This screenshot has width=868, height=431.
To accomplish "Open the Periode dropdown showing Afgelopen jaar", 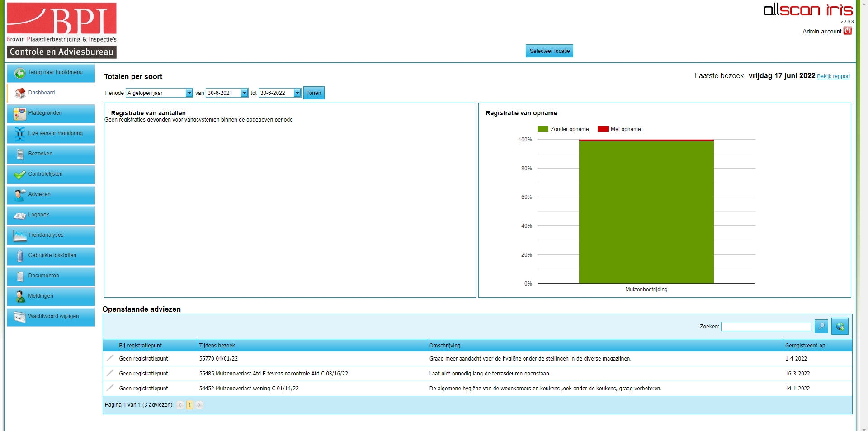I will click(x=189, y=93).
